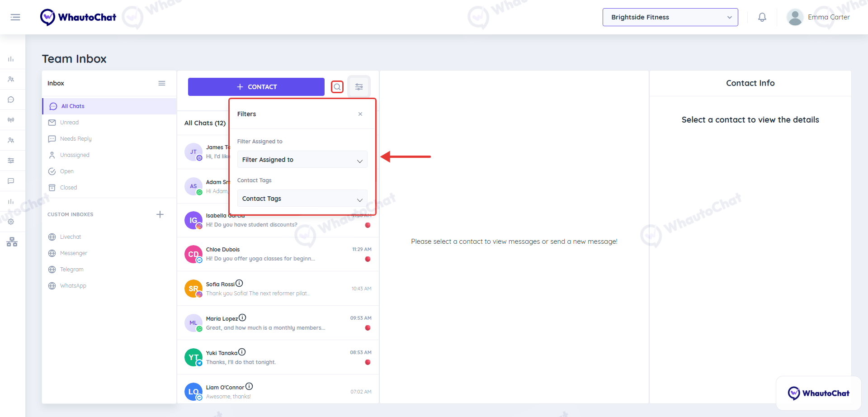This screenshot has height=417, width=868.
Task: Open the Emma Carter profile menu
Action: (818, 17)
